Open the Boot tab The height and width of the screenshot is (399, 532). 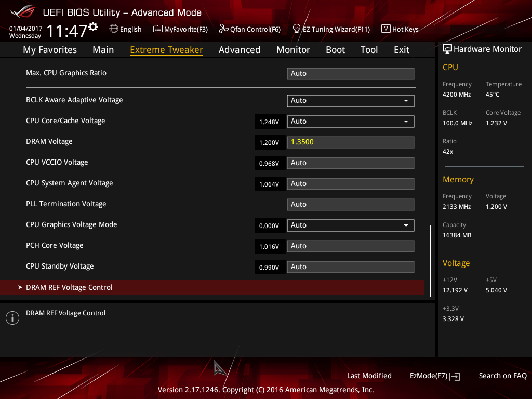point(335,50)
